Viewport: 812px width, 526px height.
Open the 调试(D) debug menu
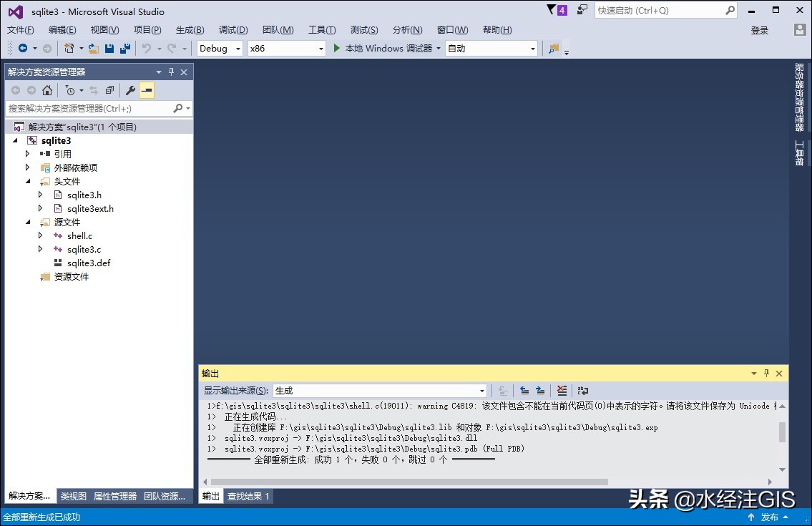[x=233, y=30]
